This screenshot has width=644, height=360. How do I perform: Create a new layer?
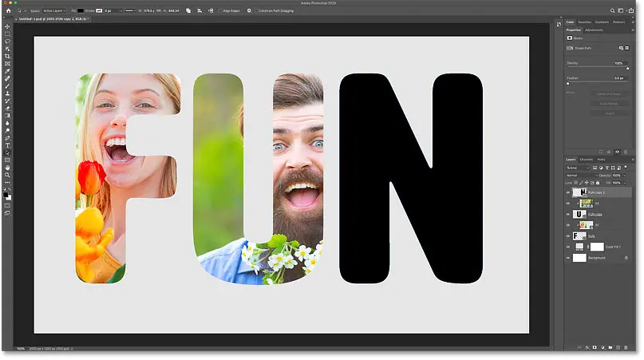(618, 348)
